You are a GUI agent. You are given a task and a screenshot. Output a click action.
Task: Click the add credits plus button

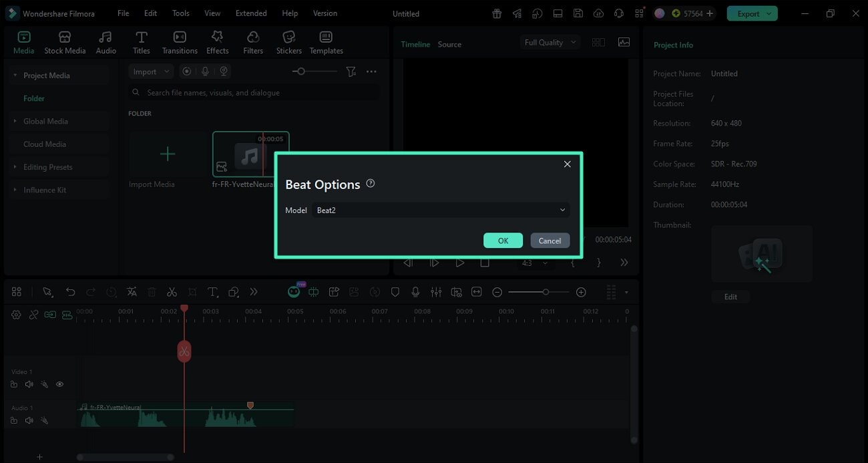[x=709, y=13]
